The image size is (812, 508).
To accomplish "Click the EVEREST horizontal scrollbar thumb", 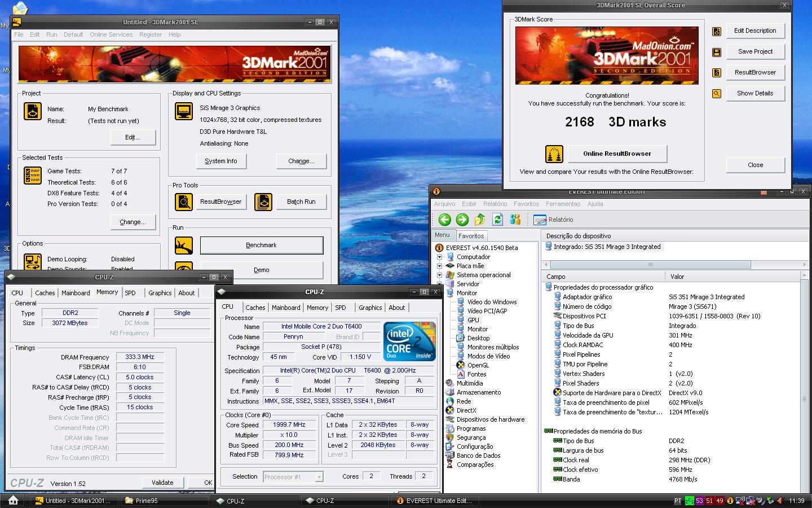I will (650, 264).
